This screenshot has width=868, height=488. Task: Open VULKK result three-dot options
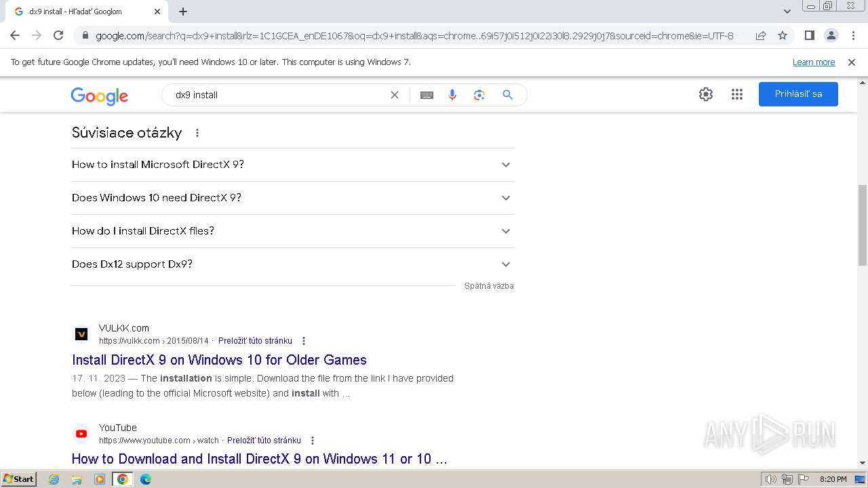[x=304, y=341]
